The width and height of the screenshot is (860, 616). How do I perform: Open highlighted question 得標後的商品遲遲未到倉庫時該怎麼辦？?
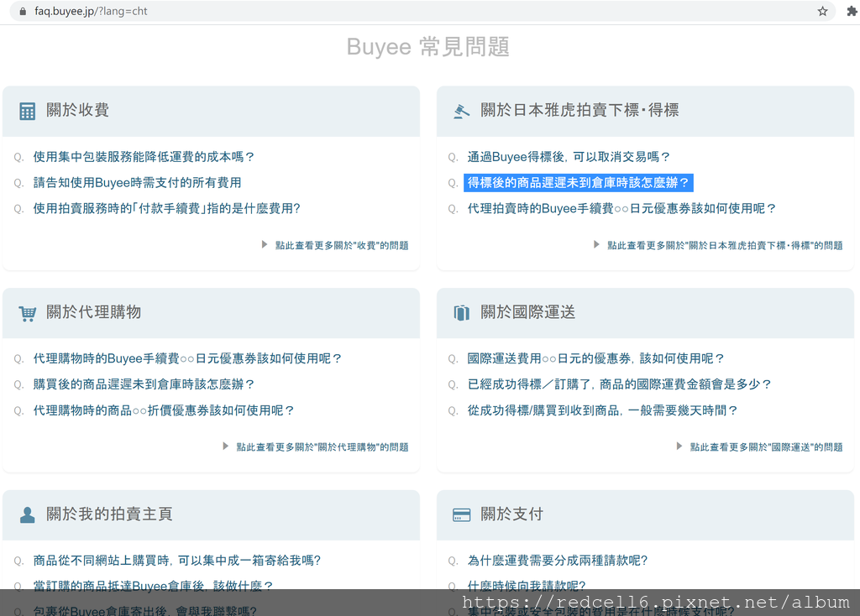578,182
